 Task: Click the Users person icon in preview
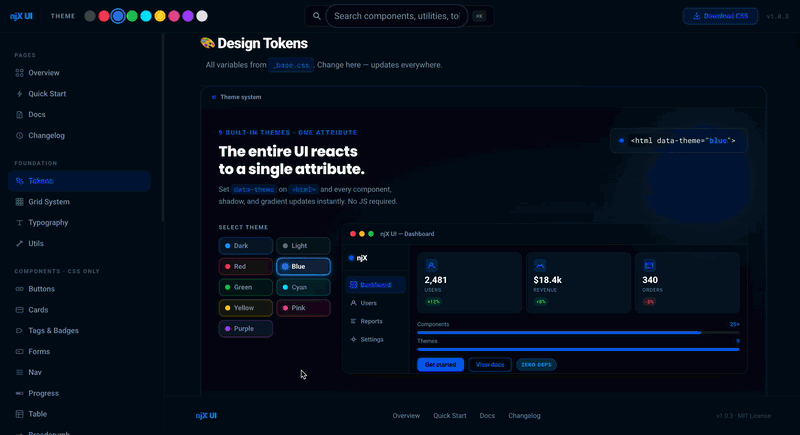coord(353,303)
